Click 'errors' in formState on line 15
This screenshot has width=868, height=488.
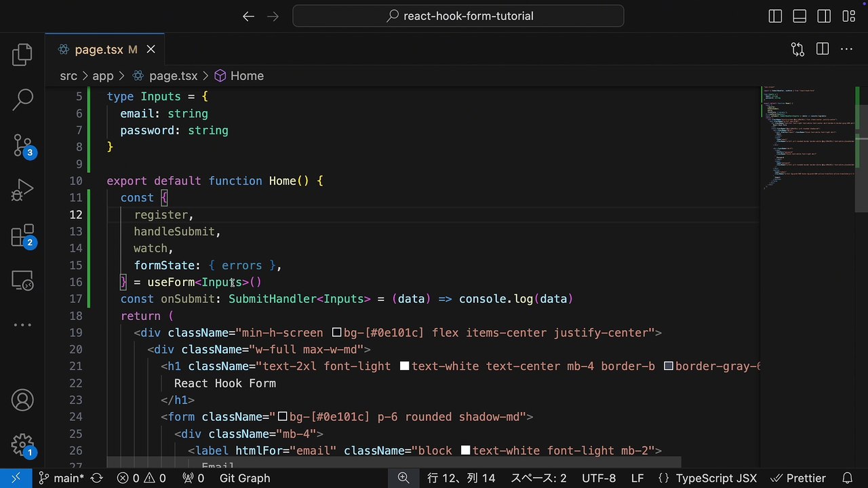point(241,266)
